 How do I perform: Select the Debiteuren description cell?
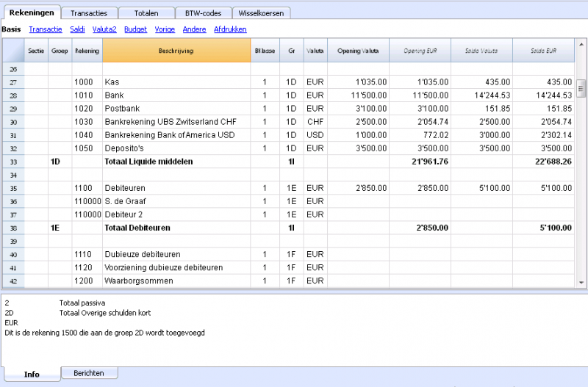176,188
